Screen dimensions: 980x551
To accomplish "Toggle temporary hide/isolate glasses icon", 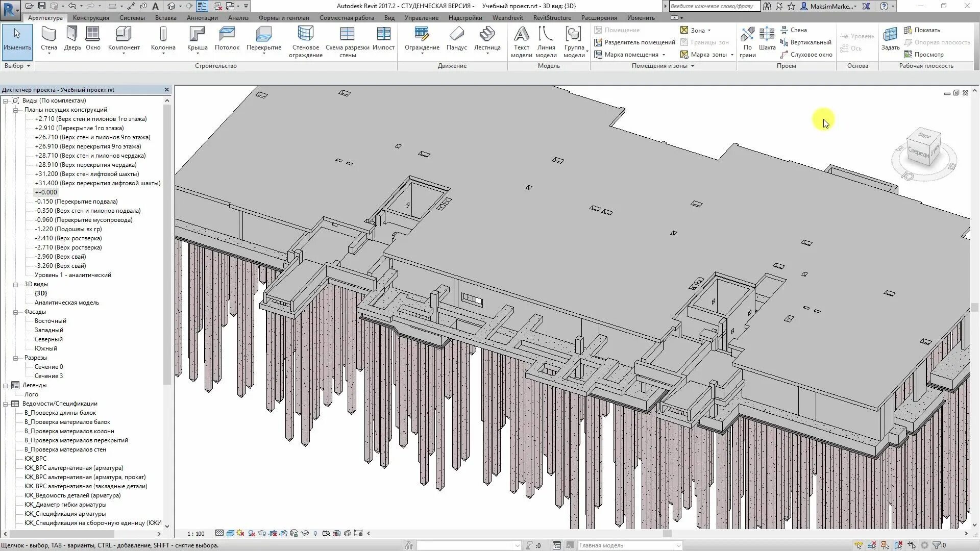I will click(305, 533).
